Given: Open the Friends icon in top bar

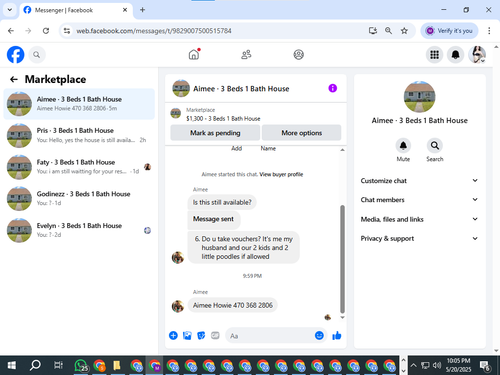Looking at the screenshot, I should pyautogui.click(x=246, y=54).
